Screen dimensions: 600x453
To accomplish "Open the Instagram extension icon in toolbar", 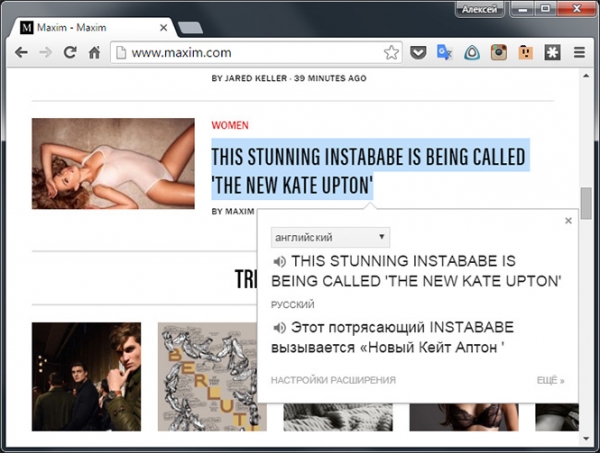I will click(x=498, y=52).
